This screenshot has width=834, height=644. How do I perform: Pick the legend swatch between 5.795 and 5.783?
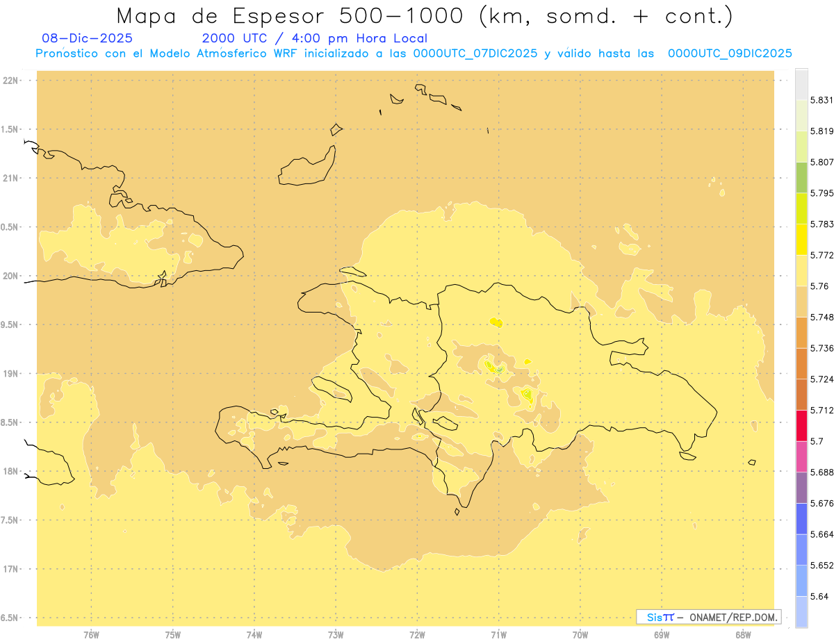pyautogui.click(x=801, y=208)
